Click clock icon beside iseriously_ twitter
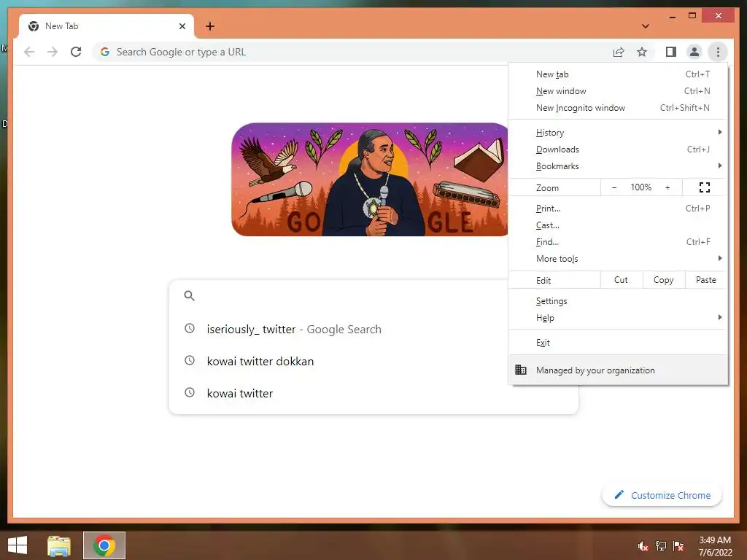This screenshot has width=747, height=560. pos(190,328)
